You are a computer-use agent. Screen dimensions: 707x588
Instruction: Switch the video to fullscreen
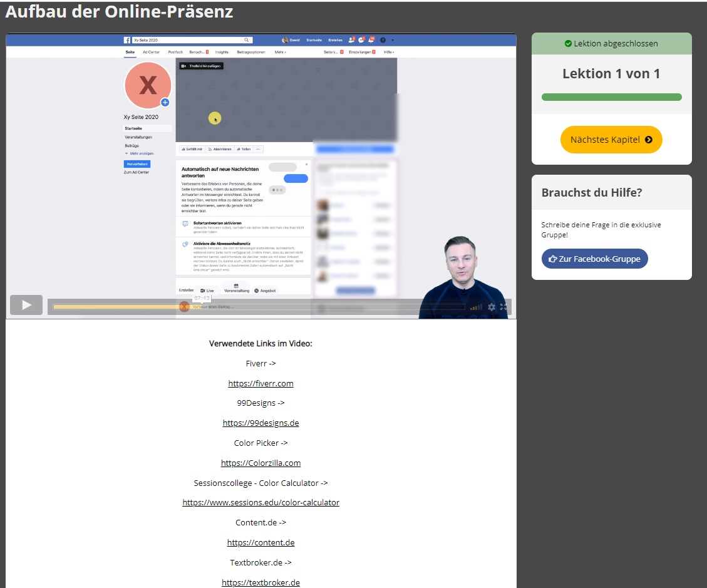coord(503,307)
